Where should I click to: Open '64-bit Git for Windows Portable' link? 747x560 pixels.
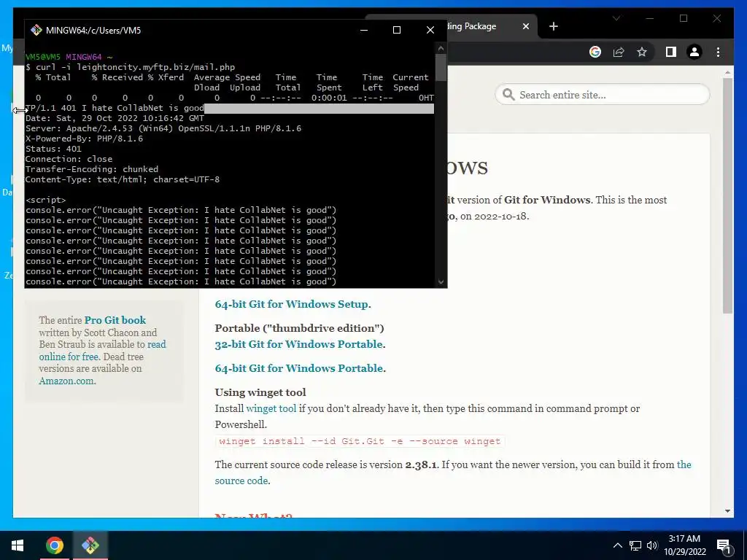click(x=298, y=368)
